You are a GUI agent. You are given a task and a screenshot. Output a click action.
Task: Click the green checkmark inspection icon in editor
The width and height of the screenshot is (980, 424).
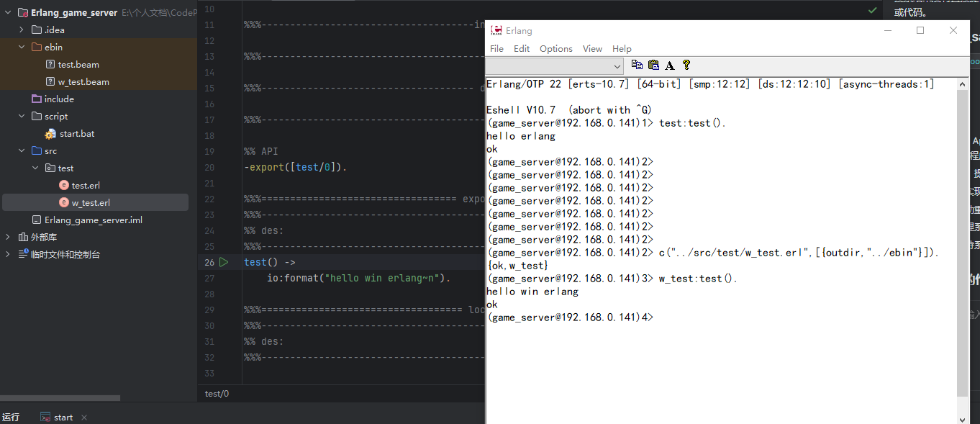click(x=872, y=10)
